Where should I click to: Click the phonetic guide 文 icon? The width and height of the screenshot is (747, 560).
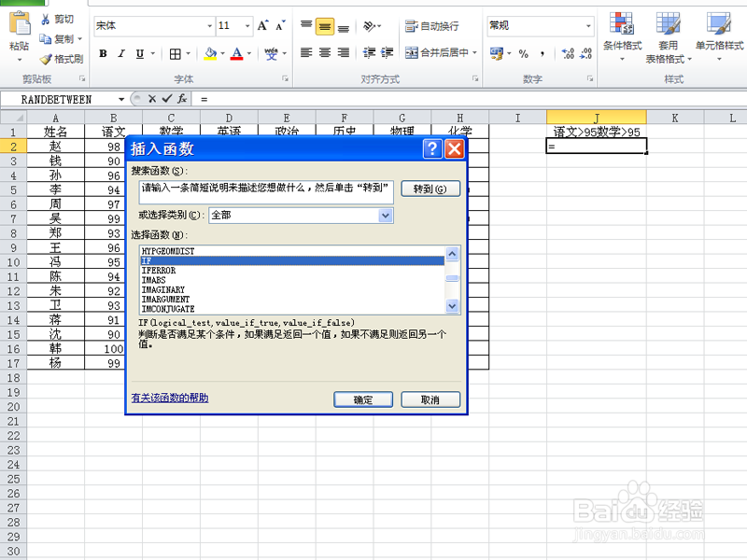(x=271, y=54)
